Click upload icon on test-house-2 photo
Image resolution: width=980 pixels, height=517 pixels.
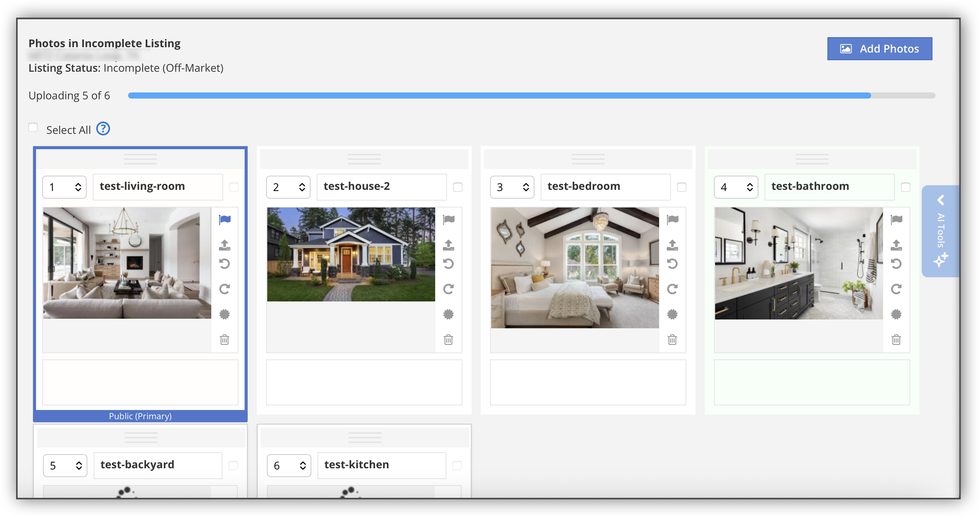pyautogui.click(x=448, y=245)
